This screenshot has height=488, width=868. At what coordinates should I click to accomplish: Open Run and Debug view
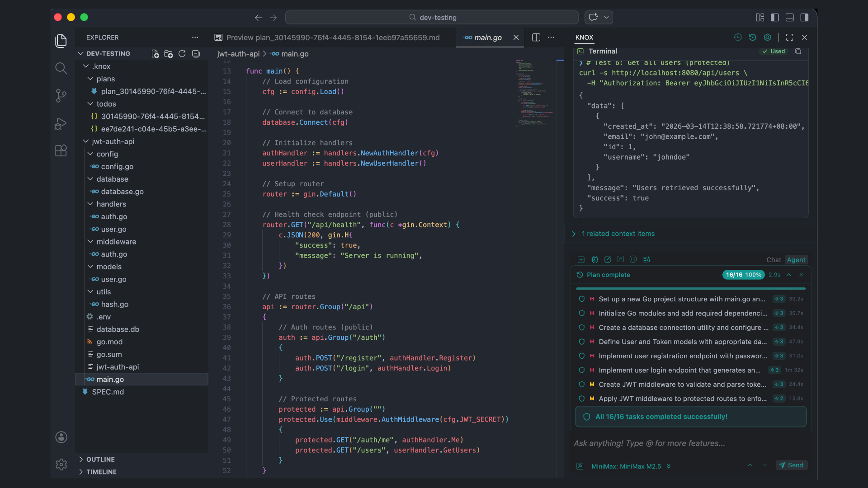click(61, 123)
